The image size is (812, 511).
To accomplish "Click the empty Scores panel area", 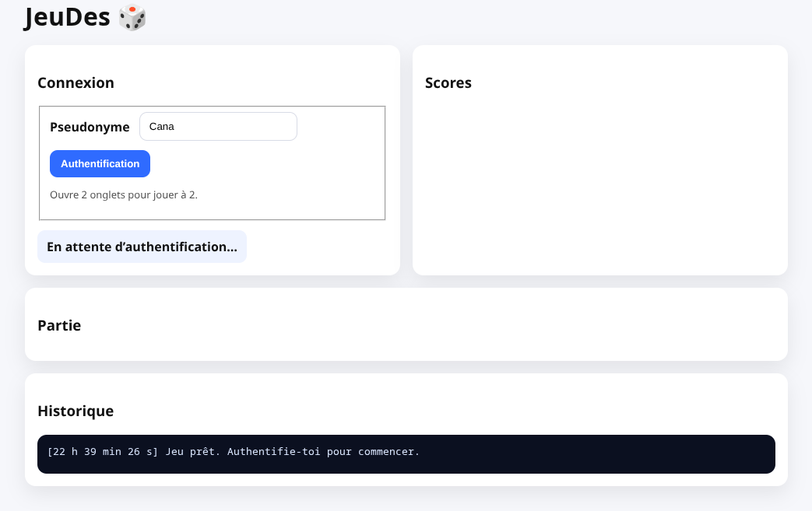I will pos(599,179).
